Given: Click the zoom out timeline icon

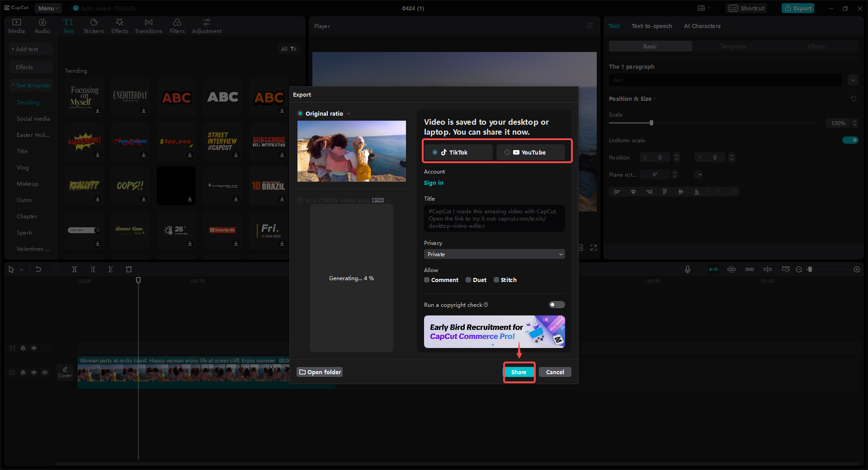Looking at the screenshot, I should pyautogui.click(x=799, y=269).
